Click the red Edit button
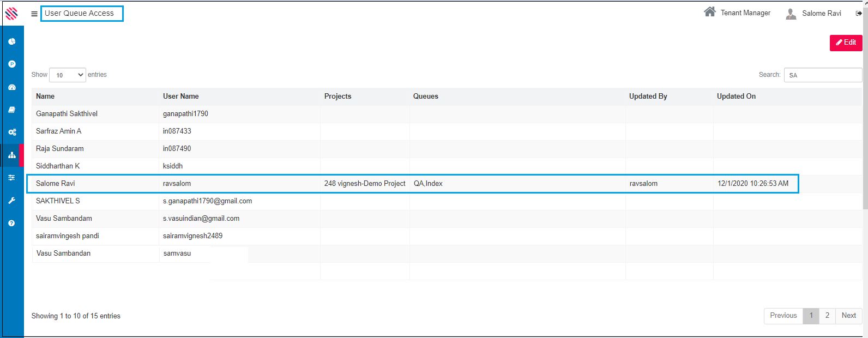868x338 pixels. click(x=846, y=43)
